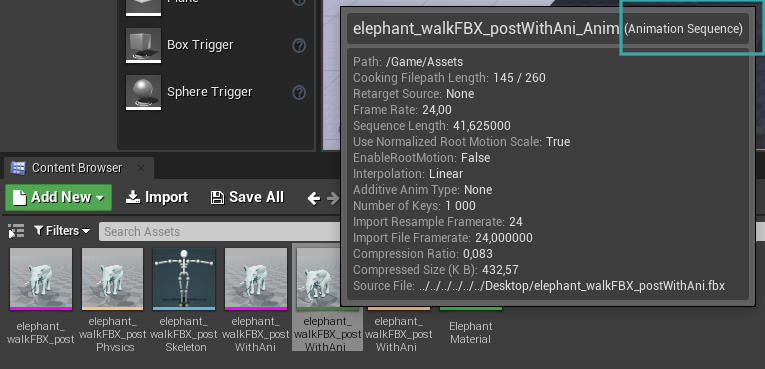Click the Save All button

pos(247,197)
